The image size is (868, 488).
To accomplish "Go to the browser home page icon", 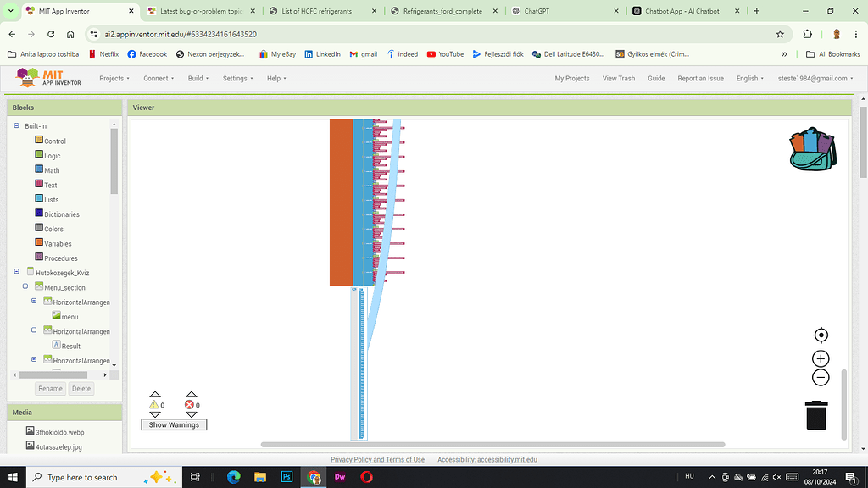I will click(x=70, y=34).
